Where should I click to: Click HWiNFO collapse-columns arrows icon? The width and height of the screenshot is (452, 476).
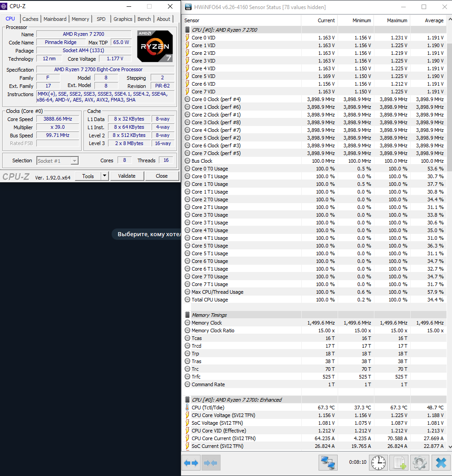211,463
